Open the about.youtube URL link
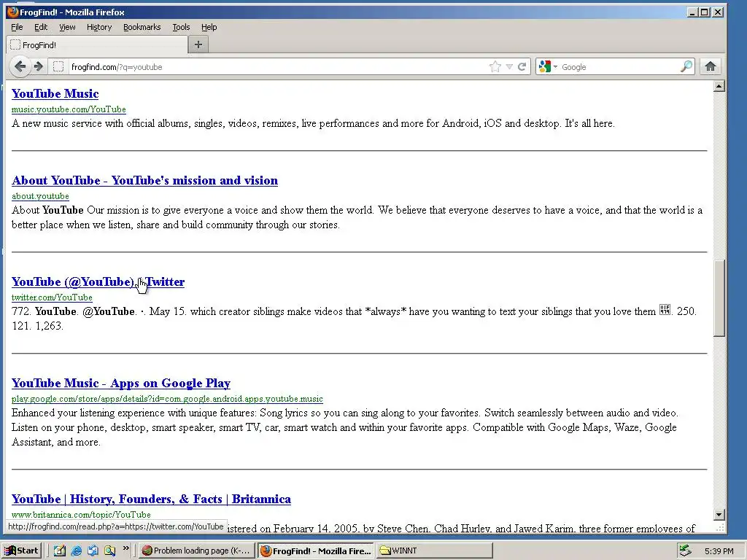The image size is (747, 560). pyautogui.click(x=41, y=196)
